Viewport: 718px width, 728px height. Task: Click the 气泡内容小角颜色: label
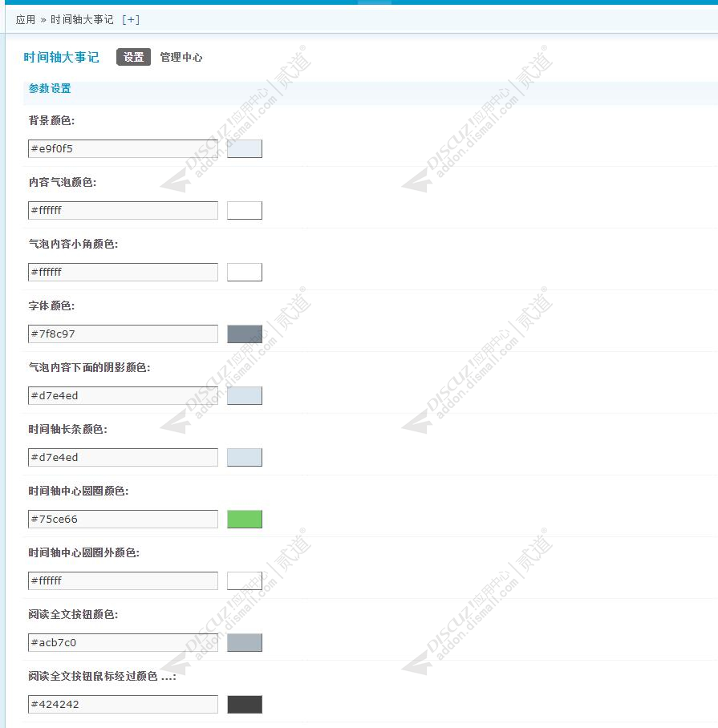(x=73, y=245)
